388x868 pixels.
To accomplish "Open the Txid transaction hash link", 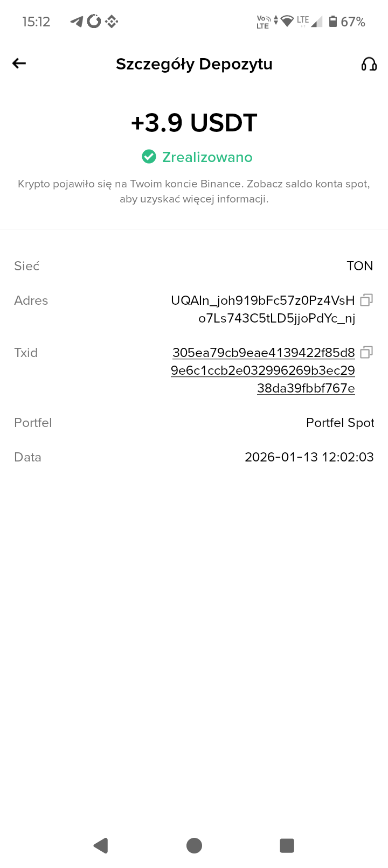I will point(263,370).
